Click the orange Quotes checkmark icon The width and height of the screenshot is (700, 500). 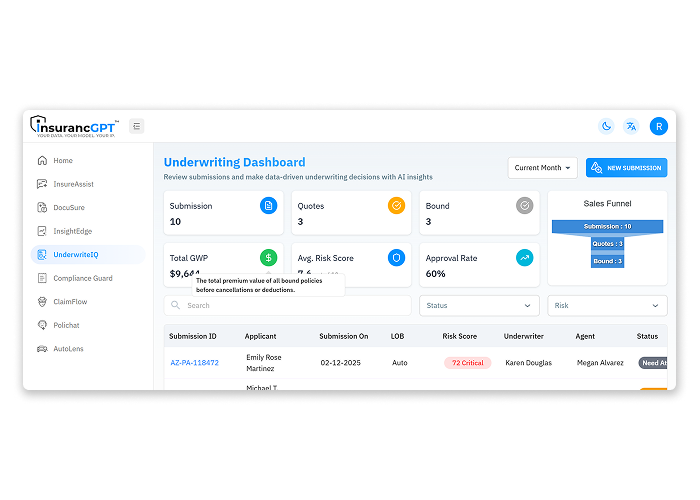(x=396, y=206)
